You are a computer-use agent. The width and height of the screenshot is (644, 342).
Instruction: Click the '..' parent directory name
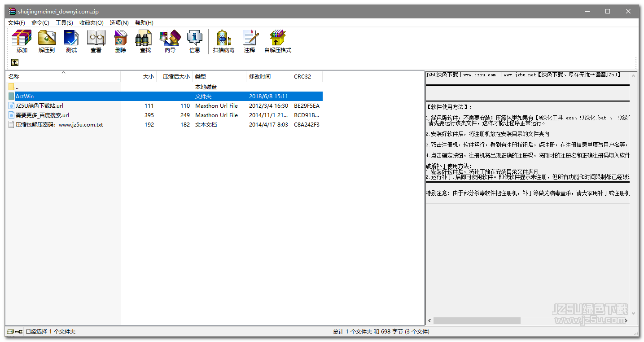tap(17, 87)
